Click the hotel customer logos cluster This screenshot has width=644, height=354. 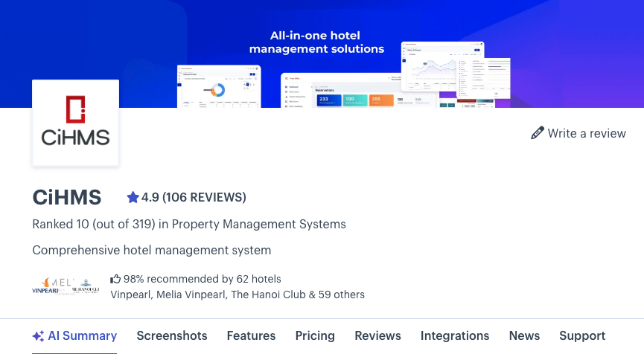[66, 286]
